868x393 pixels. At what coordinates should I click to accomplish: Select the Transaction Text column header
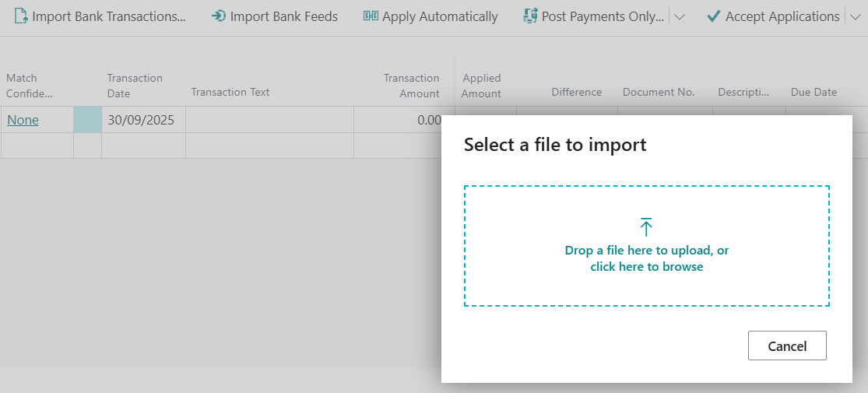tap(230, 92)
